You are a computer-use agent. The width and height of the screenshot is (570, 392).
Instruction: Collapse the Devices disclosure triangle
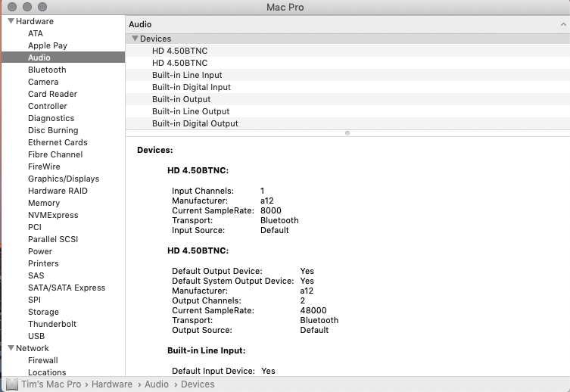(x=135, y=39)
